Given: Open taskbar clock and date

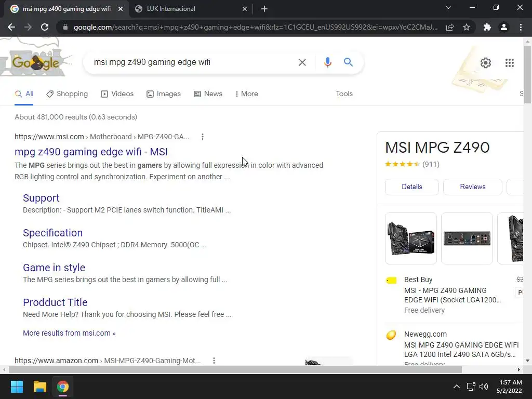Looking at the screenshot, I should point(509,387).
